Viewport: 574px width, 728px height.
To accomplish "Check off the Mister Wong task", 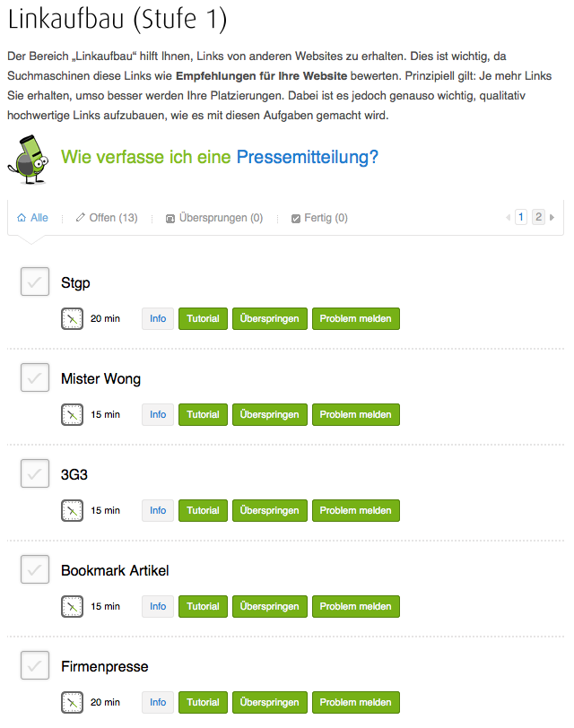I will 35,378.
